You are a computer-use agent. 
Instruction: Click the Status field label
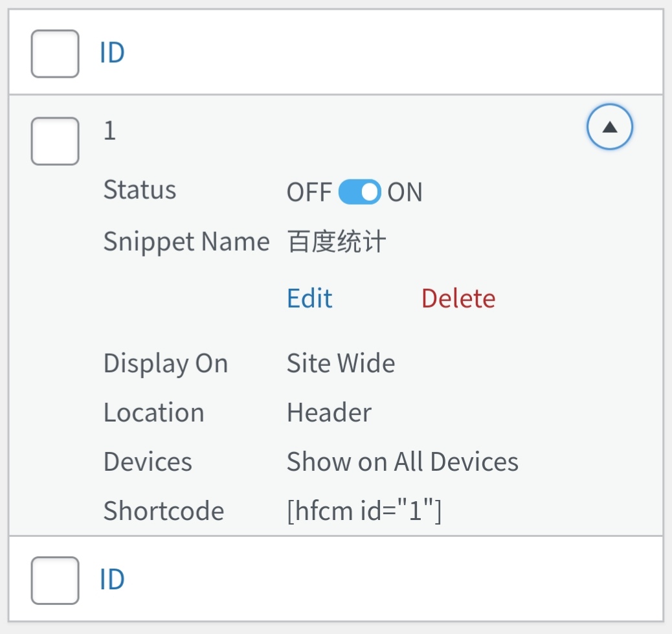140,190
